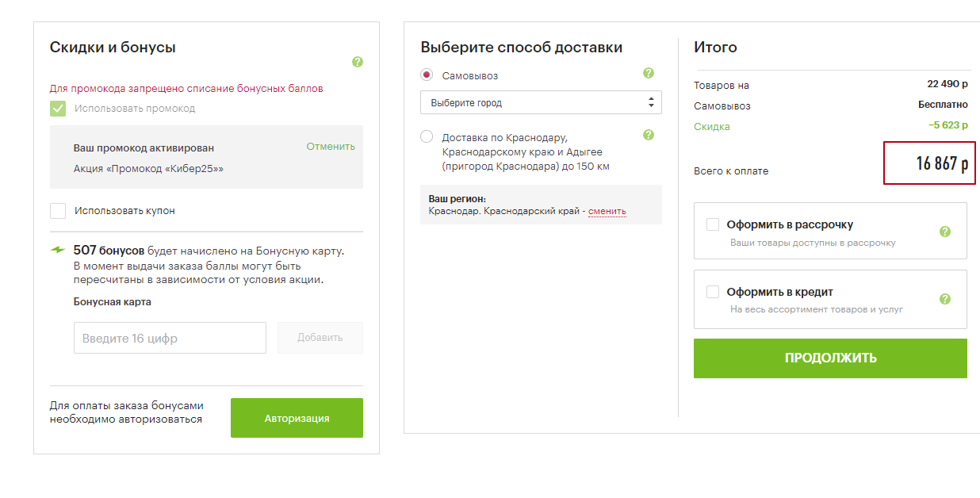Click Отменить to cancel the promo code

click(x=331, y=147)
